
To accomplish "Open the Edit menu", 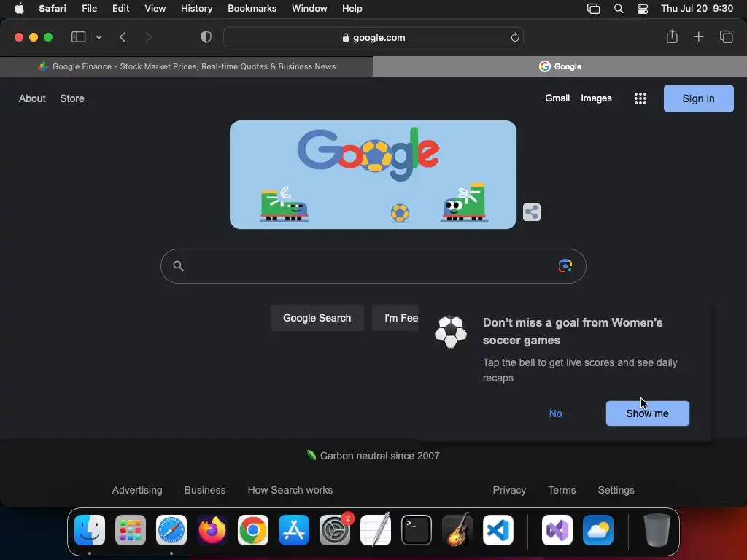I will (120, 8).
